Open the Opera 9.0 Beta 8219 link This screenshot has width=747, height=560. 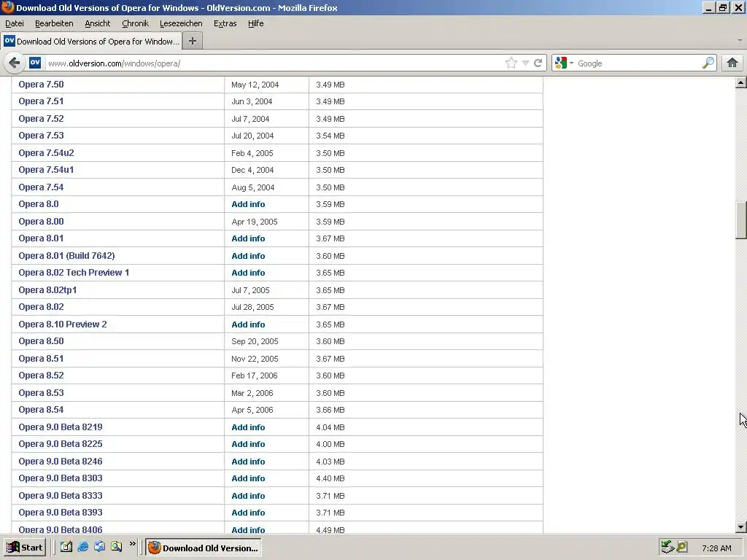(x=61, y=427)
